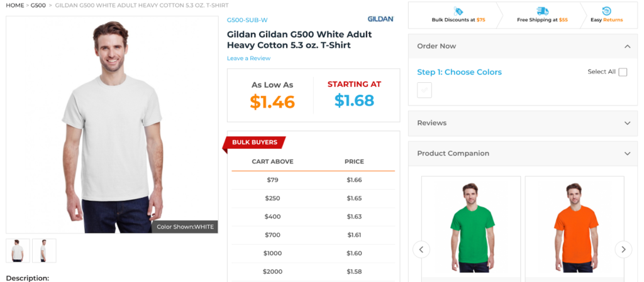Screen dimensions: 644x282
Task: Open the G500-SUB-W product code link
Action: pyautogui.click(x=247, y=19)
